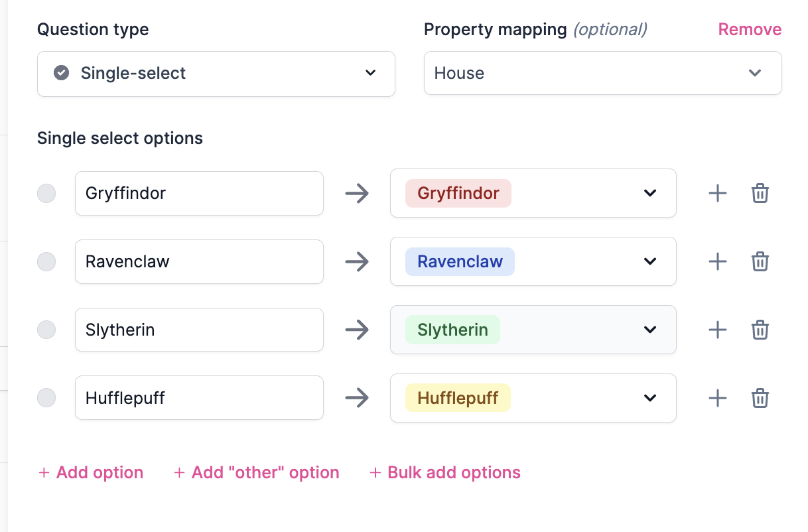The image size is (808, 532).
Task: Delete the Gryffindor option with trash icon
Action: [760, 194]
